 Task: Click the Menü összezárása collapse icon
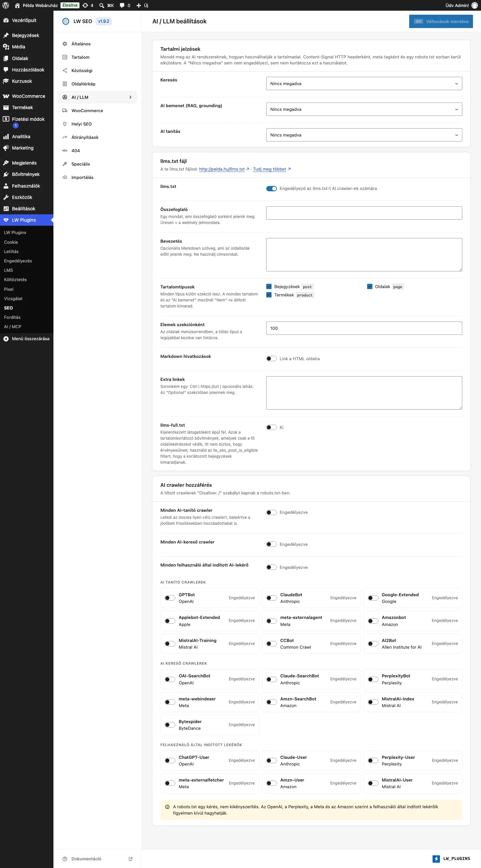[x=6, y=339]
